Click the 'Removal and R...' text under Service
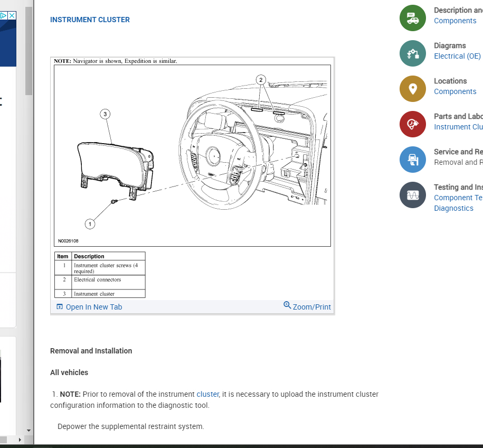Image resolution: width=483 pixels, height=448 pixels. 458,162
